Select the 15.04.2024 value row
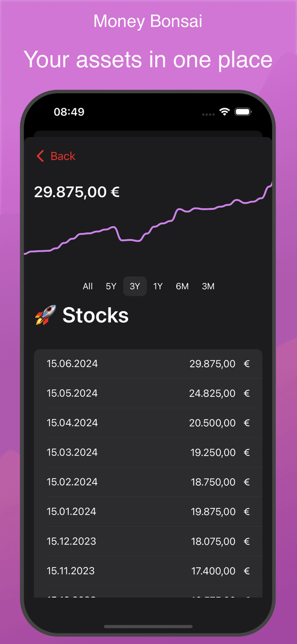Screen dimensions: 297x644 [x=148, y=423]
